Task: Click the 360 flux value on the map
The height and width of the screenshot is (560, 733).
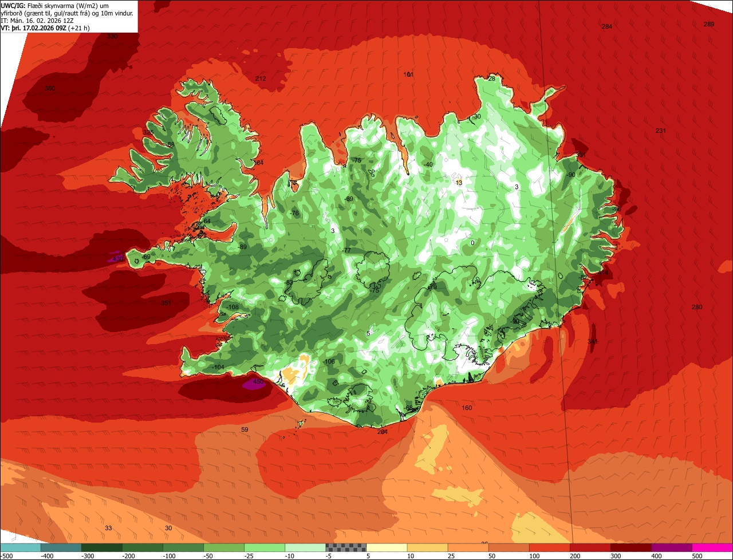Action: [x=50, y=88]
